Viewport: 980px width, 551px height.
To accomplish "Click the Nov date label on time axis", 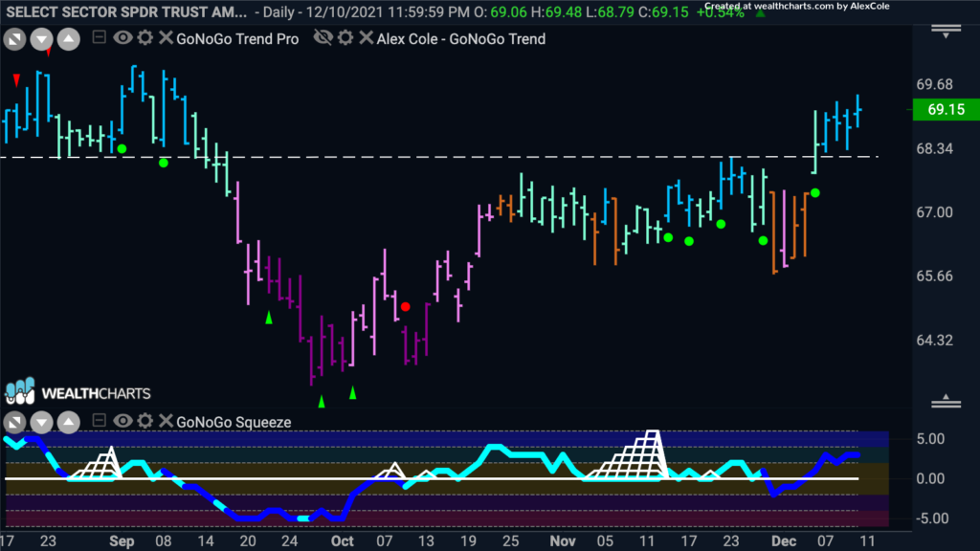I will (563, 541).
